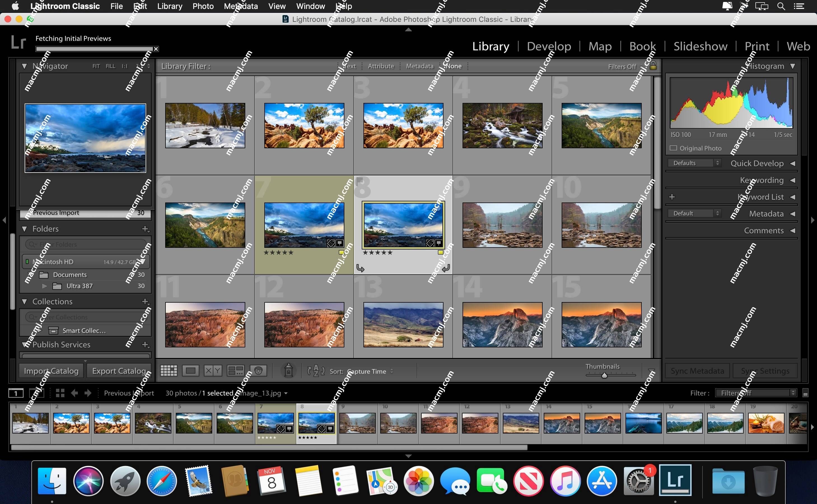Click the Import Catalog button
Image resolution: width=817 pixels, height=504 pixels.
[x=51, y=371]
